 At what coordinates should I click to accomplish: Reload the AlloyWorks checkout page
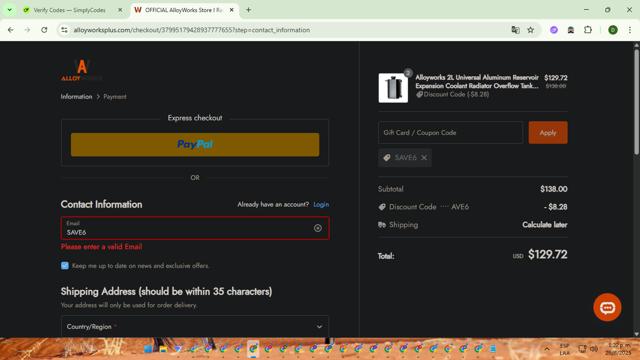pos(44,30)
